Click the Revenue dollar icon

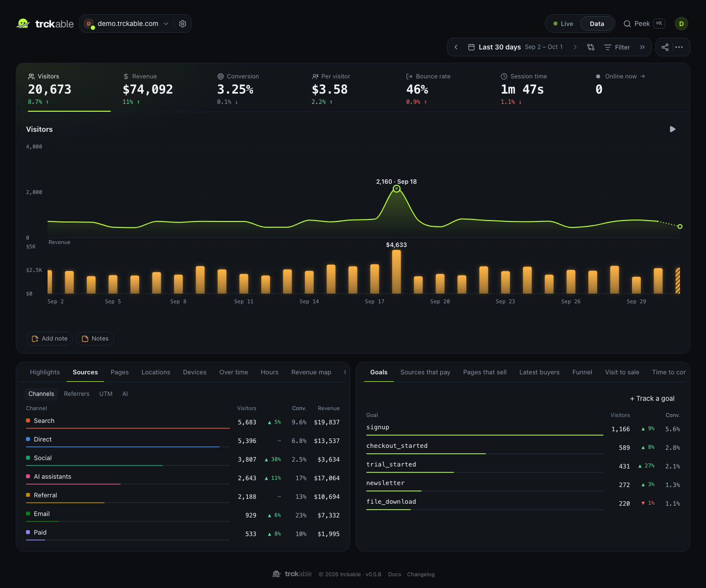coord(126,76)
